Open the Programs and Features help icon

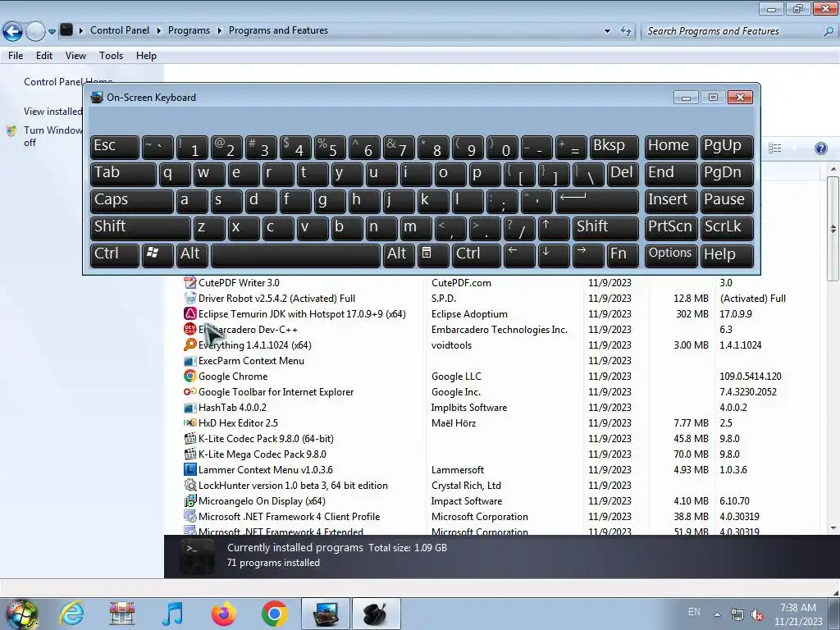tap(820, 148)
